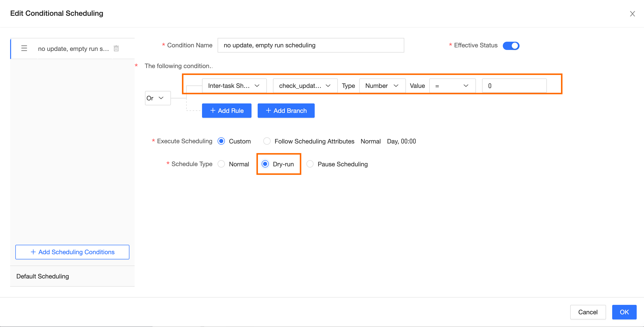644x327 pixels.
Task: Open the check_updat... variable dropdown
Action: [x=305, y=86]
